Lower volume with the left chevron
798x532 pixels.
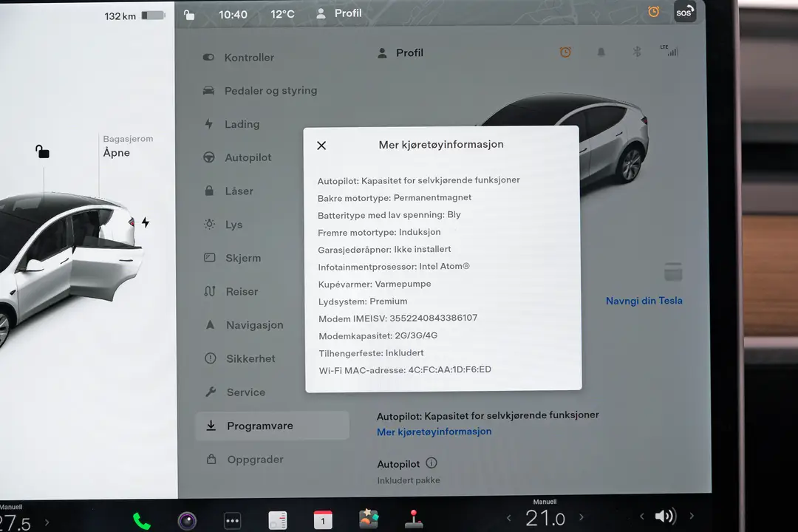(642, 516)
